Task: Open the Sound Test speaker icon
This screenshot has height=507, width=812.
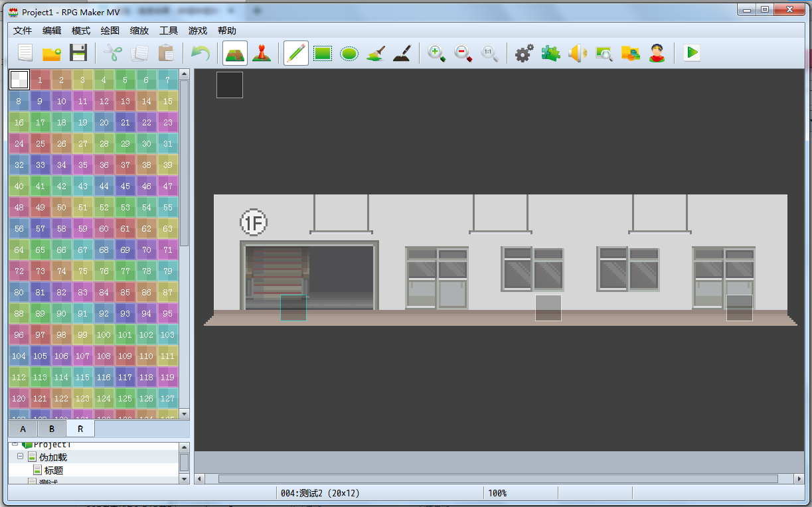Action: [578, 53]
